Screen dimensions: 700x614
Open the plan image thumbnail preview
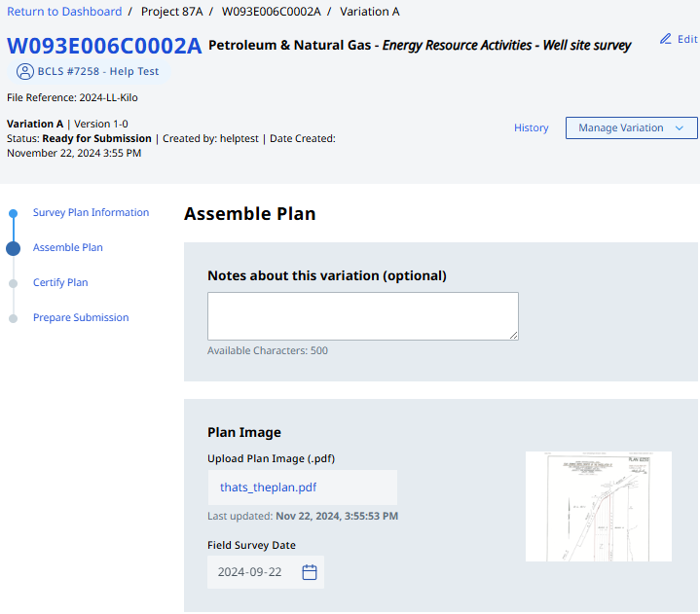598,506
